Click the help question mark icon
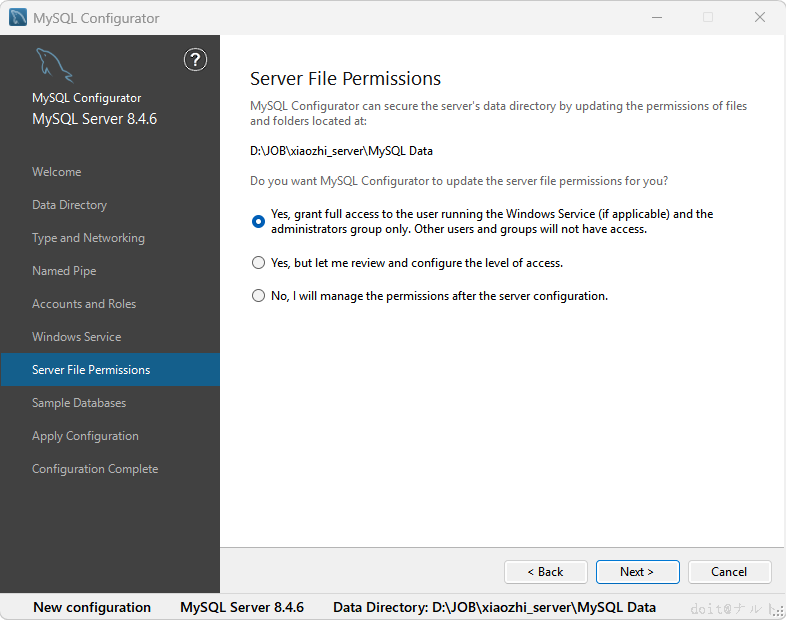The height and width of the screenshot is (620, 786). pyautogui.click(x=195, y=60)
